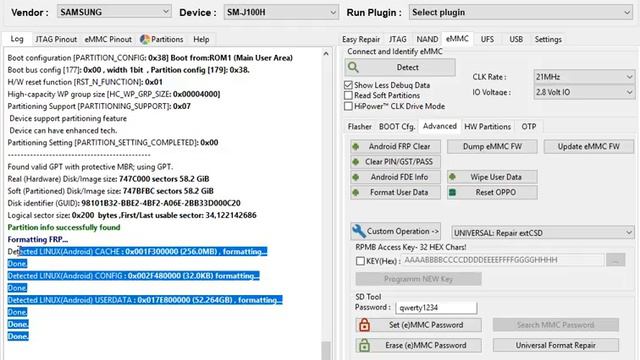Click the Erase (e)MMC Password button
The height and width of the screenshot is (360, 640).
pyautogui.click(x=418, y=345)
